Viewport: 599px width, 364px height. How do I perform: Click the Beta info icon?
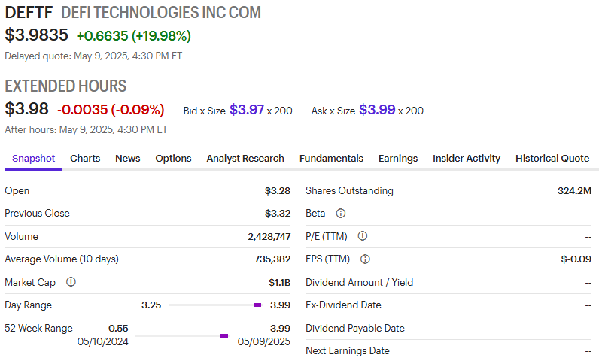340,213
